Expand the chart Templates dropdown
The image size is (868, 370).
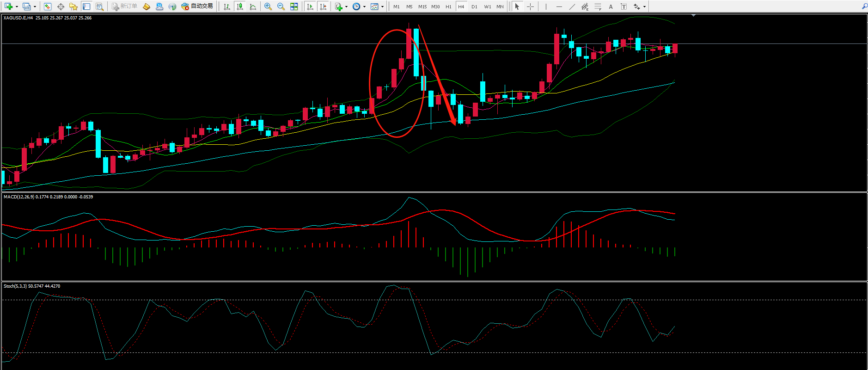[382, 6]
